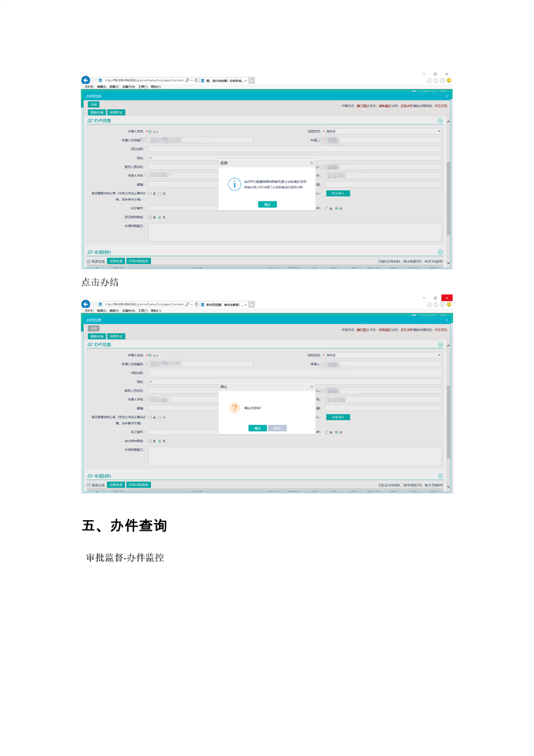Screen dimensions: 534x756
Task: Toggle 纸质全选 checkbox in the upper screenshot
Action: click(89, 261)
